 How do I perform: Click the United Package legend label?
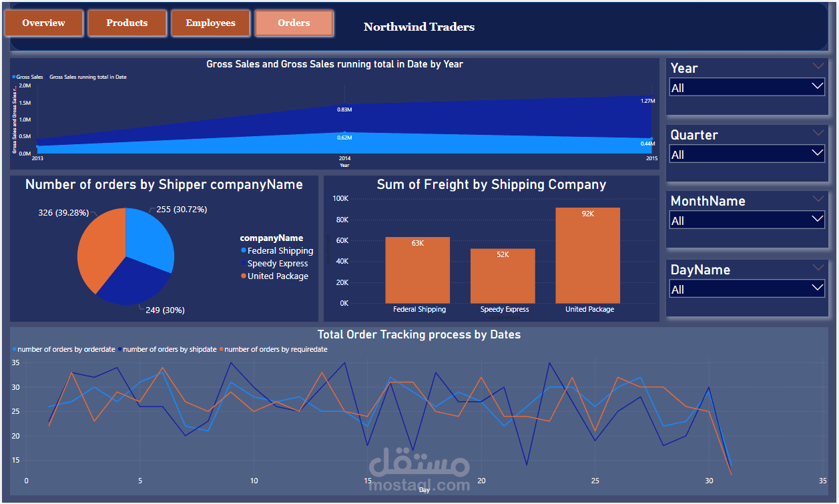pyautogui.click(x=278, y=276)
